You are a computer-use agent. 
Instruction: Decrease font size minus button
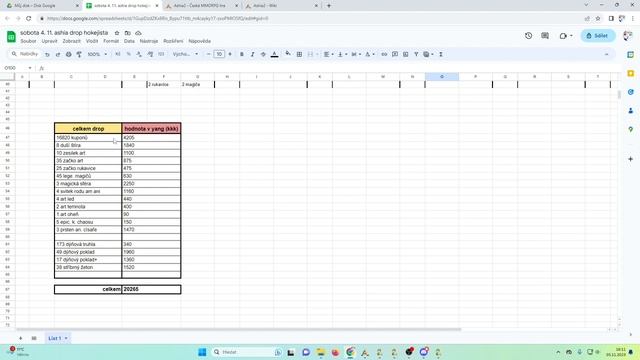[209, 54]
